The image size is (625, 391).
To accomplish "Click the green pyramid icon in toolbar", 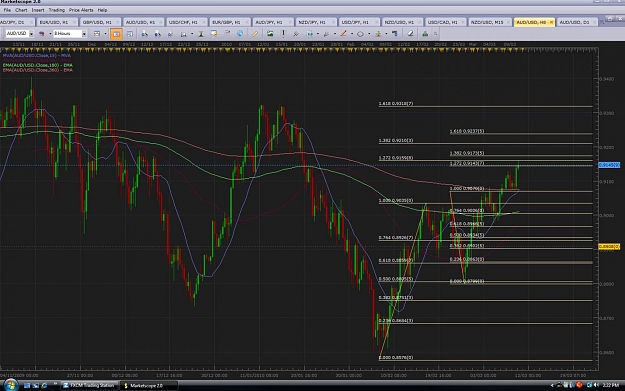I will click(x=425, y=34).
